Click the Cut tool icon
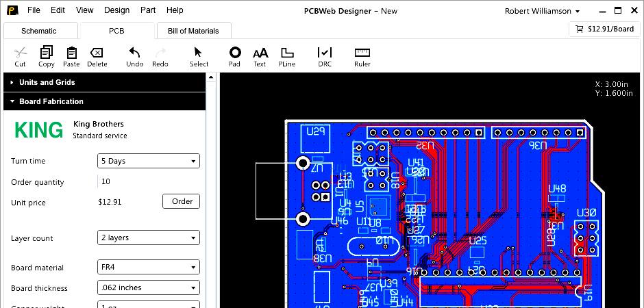This screenshot has height=308, width=644. [x=20, y=53]
